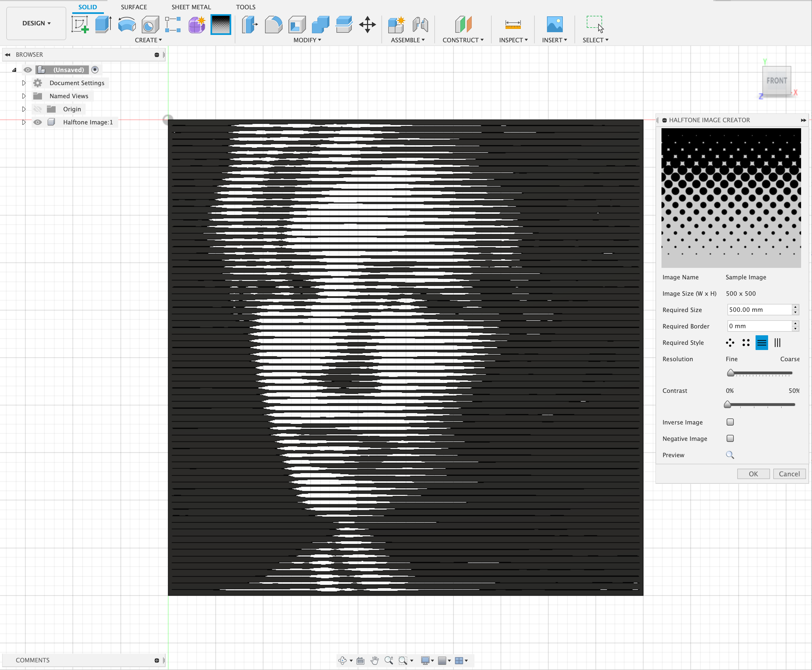812x670 pixels.
Task: Hide the Halftone Image:1 component
Action: pos(37,122)
